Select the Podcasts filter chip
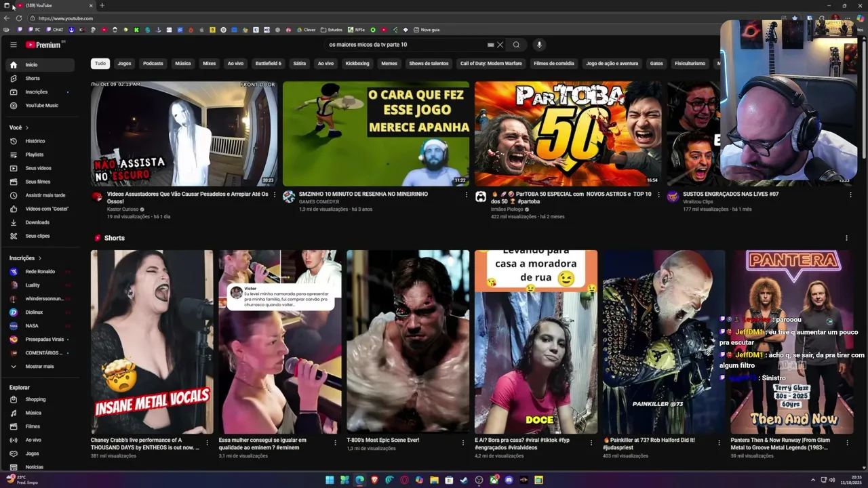The width and height of the screenshot is (868, 488). (x=153, y=64)
